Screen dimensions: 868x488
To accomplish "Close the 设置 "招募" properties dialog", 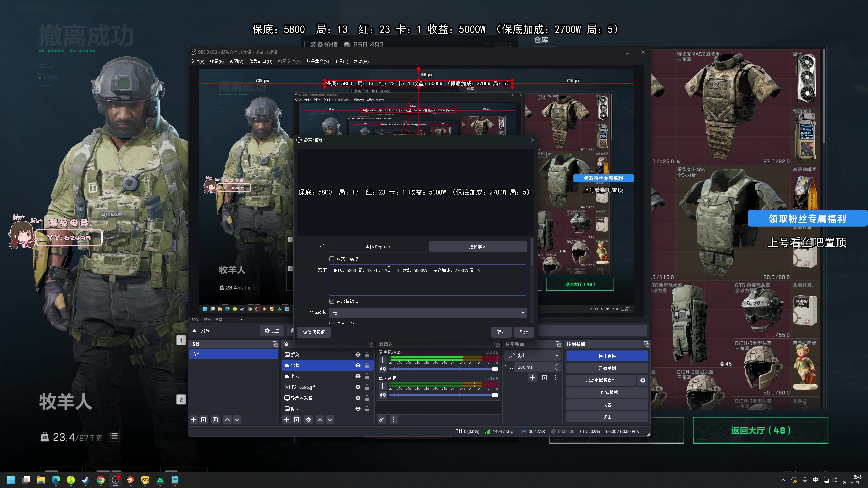I will tap(533, 140).
